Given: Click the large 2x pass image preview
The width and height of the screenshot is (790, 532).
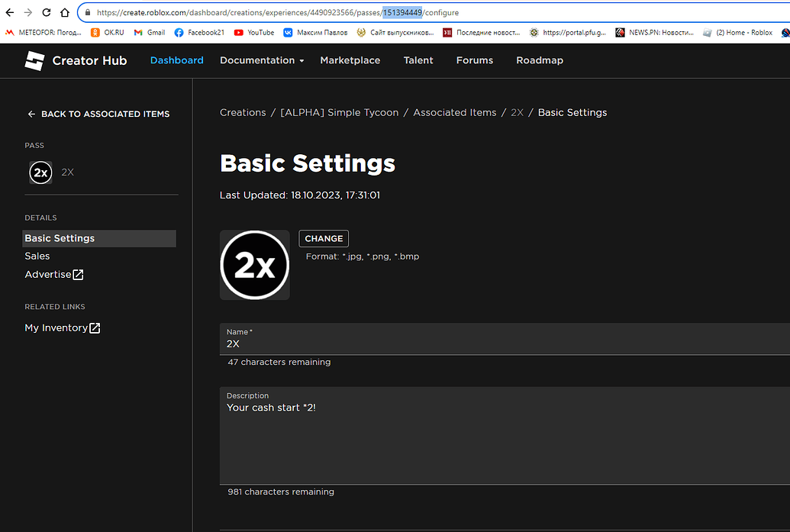Looking at the screenshot, I should (x=254, y=264).
